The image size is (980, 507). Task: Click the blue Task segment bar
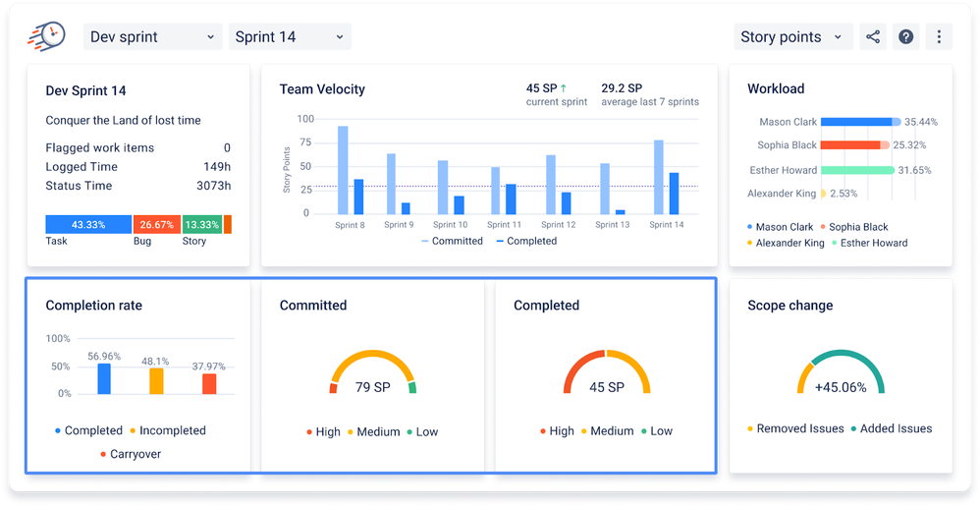[x=88, y=224]
